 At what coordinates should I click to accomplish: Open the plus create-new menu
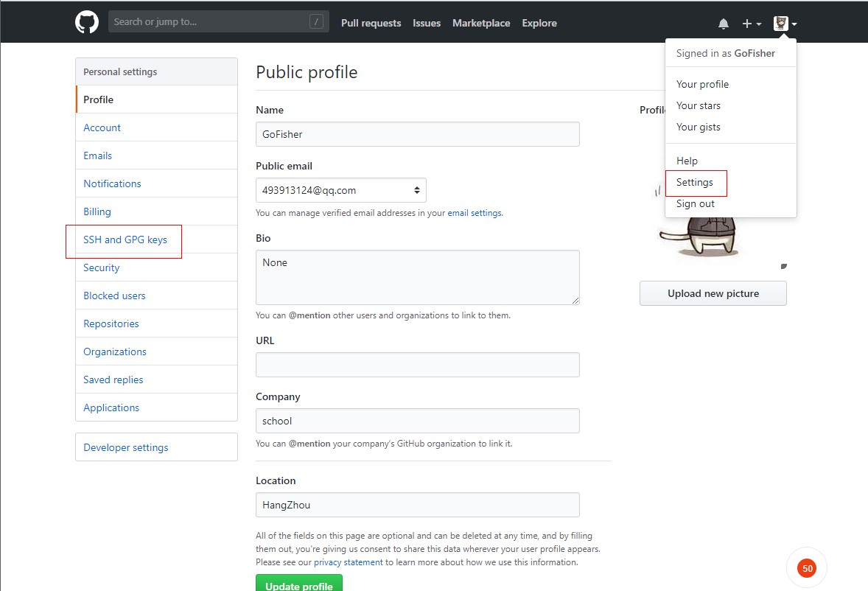pyautogui.click(x=751, y=24)
